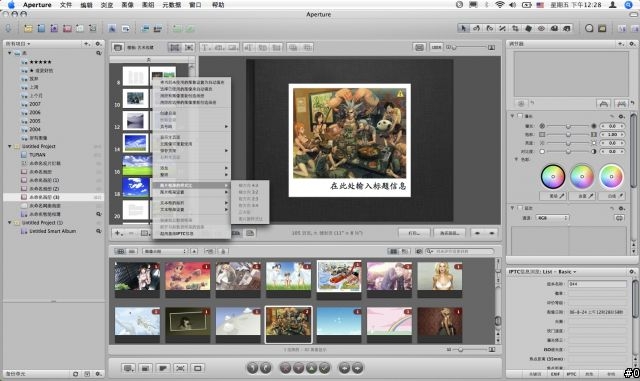Screen dimensions: 640x381
Task: Click the keyword search icon beside library
Action: tap(99, 53)
